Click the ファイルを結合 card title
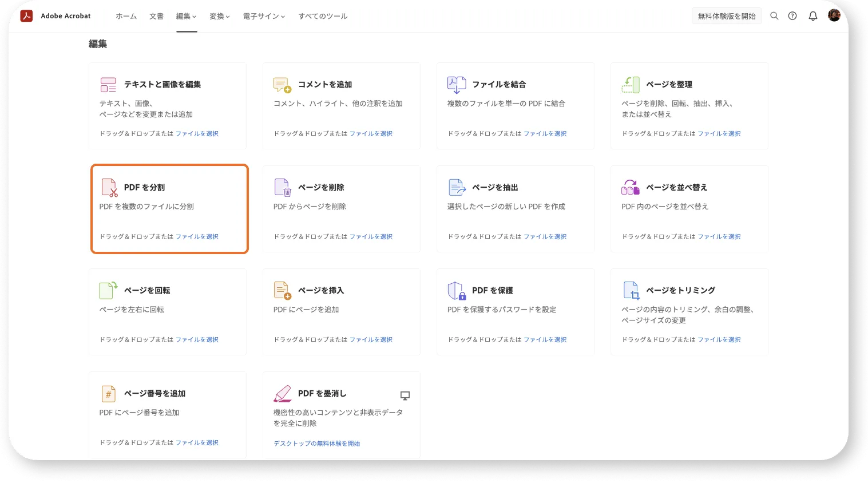 (499, 84)
